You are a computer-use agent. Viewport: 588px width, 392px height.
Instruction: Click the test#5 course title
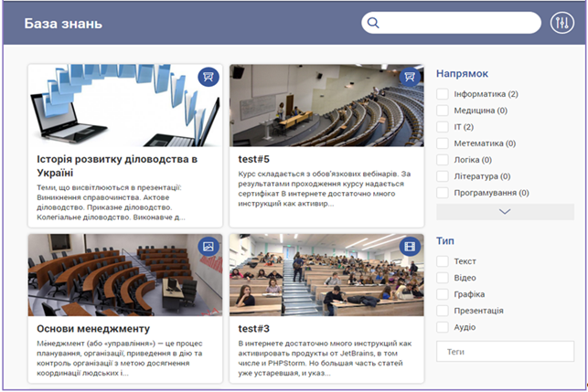253,157
